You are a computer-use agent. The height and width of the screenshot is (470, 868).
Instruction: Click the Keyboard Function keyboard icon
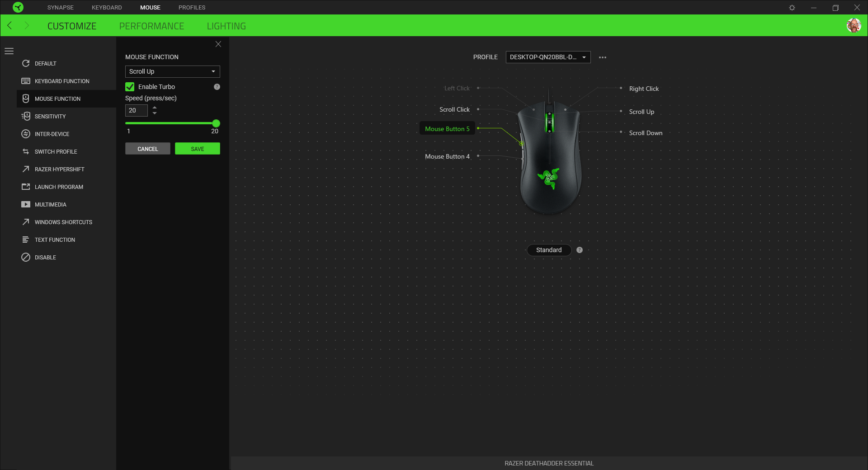click(26, 81)
